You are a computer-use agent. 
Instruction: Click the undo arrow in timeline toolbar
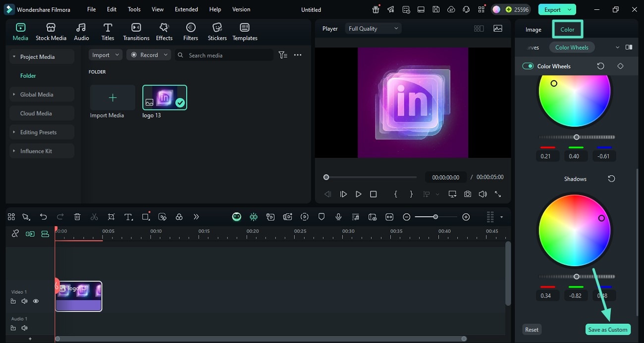point(44,217)
